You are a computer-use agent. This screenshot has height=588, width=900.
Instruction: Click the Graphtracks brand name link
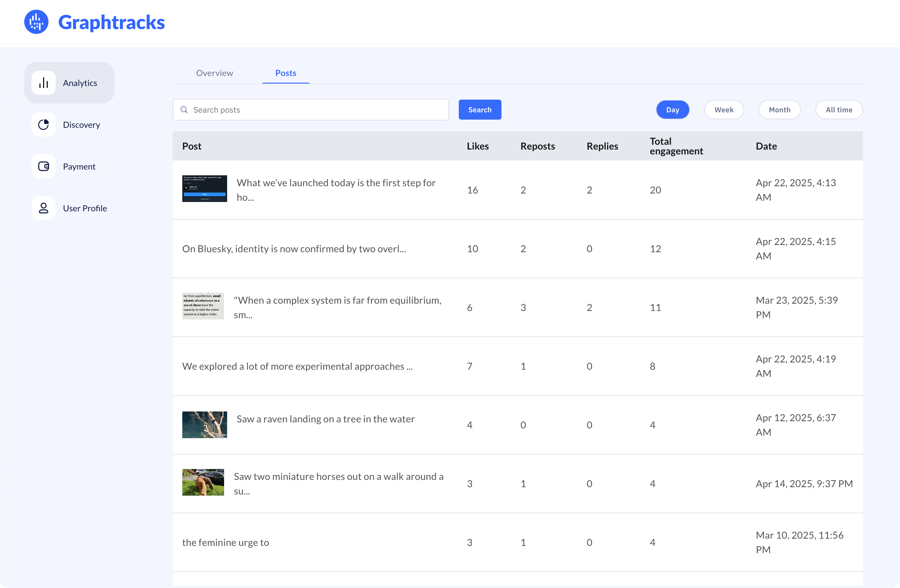pyautogui.click(x=111, y=22)
